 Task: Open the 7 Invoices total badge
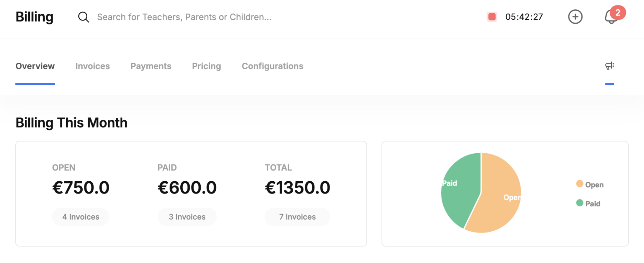tap(297, 217)
